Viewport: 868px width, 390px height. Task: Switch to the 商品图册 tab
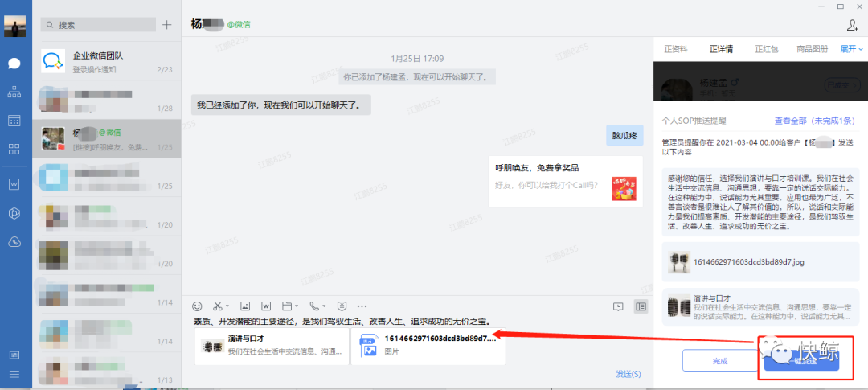(x=812, y=49)
